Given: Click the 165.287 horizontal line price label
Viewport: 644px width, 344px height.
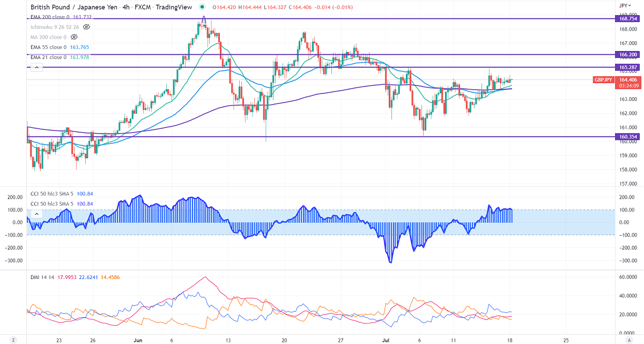Looking at the screenshot, I should [627, 67].
